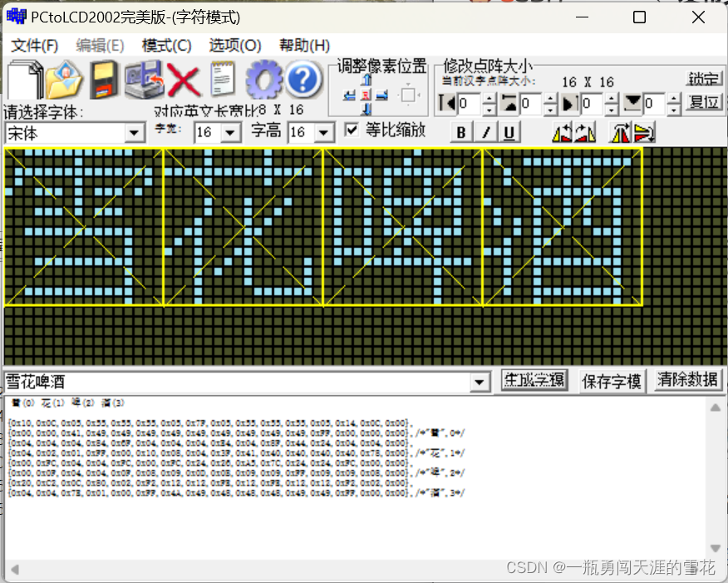Flip glyph vertically with the last icon
The image size is (728, 583).
644,133
